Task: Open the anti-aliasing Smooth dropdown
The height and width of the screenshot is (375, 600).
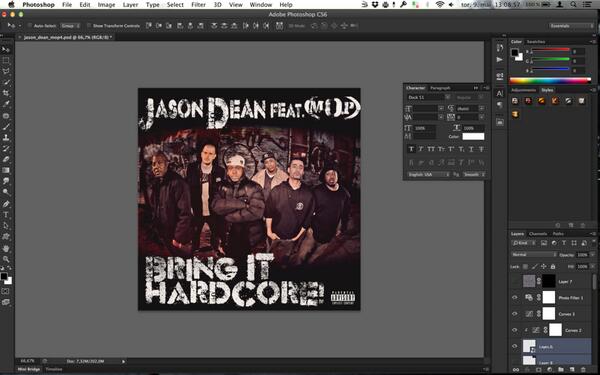Action: click(474, 174)
